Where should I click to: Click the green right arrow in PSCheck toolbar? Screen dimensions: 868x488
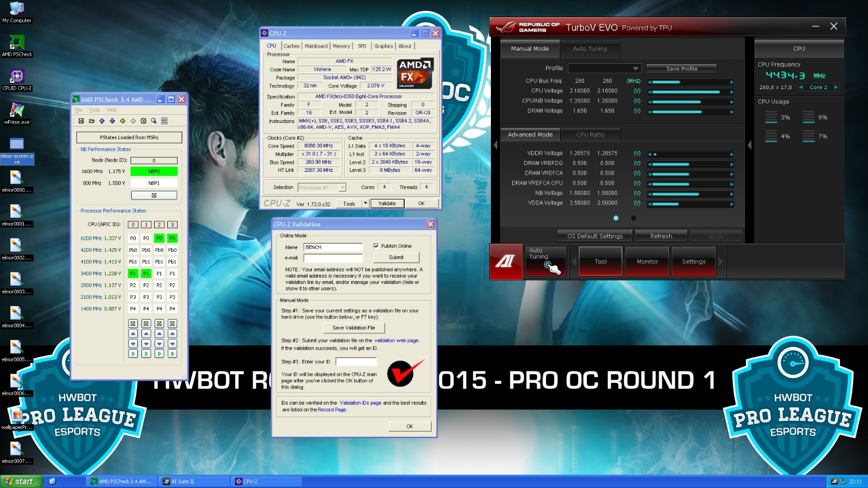point(122,121)
